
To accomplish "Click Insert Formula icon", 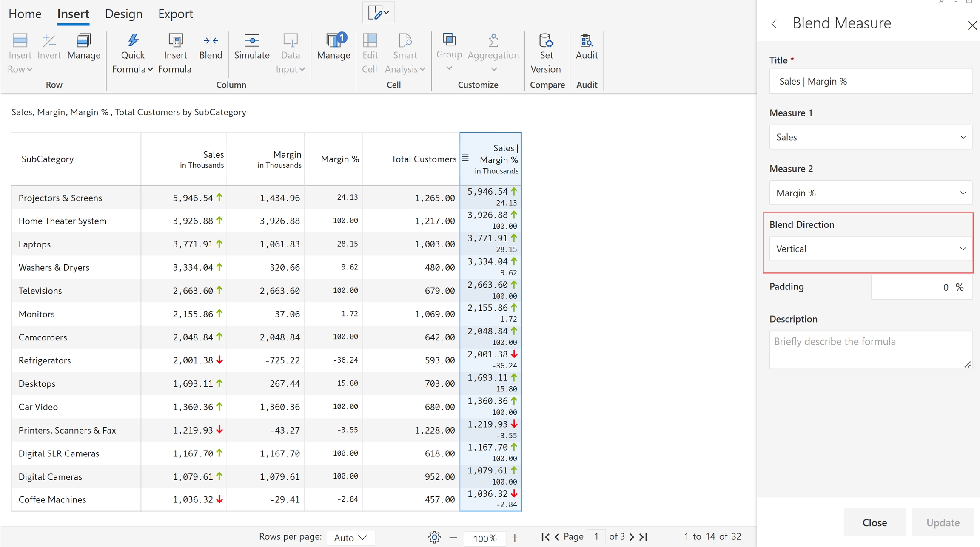I will 175,41.
